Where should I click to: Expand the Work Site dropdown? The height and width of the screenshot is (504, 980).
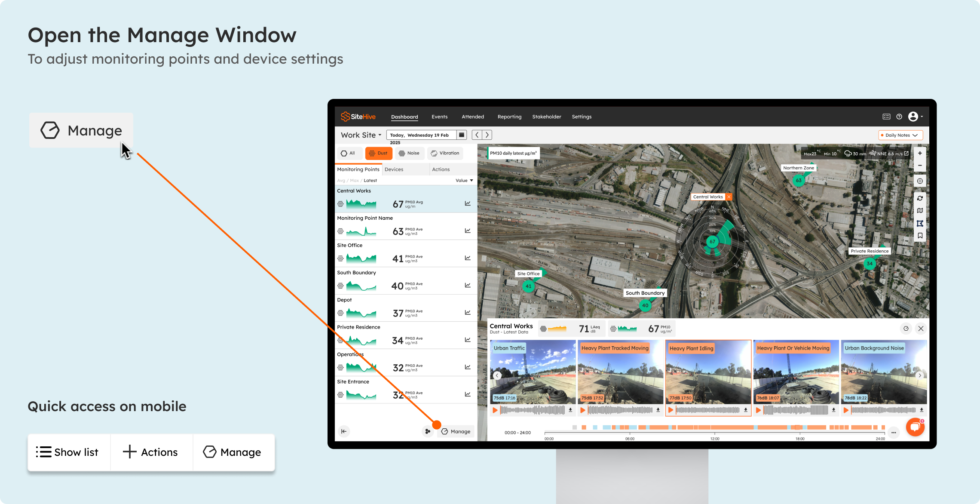click(x=361, y=135)
